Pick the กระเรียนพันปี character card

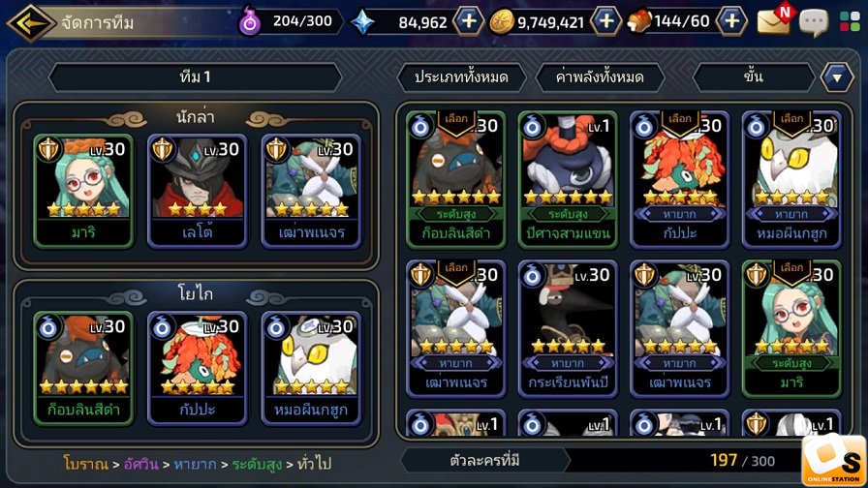click(568, 328)
